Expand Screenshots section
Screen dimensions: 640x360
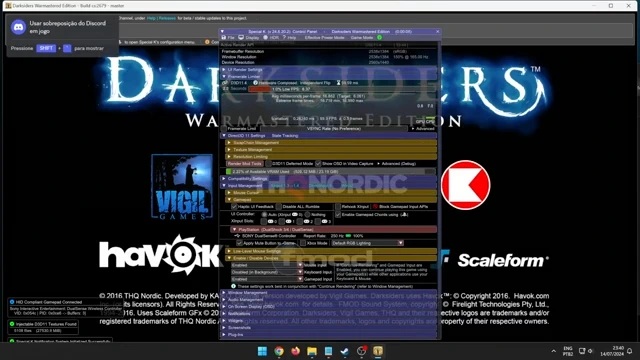pos(330,328)
